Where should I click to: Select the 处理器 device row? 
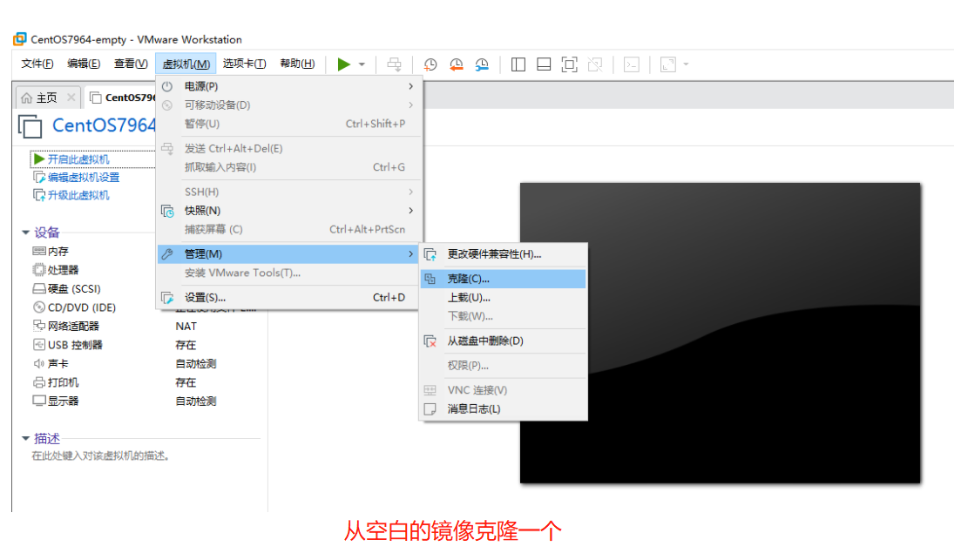(x=56, y=270)
